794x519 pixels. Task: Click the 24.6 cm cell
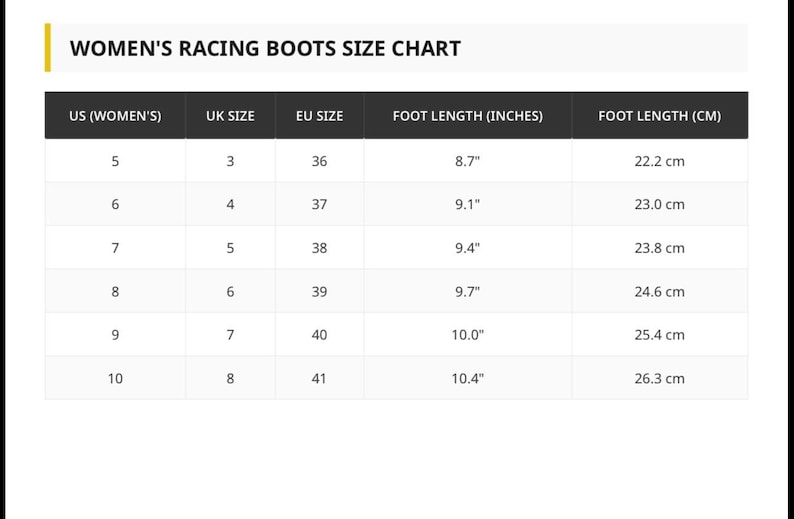pyautogui.click(x=660, y=292)
